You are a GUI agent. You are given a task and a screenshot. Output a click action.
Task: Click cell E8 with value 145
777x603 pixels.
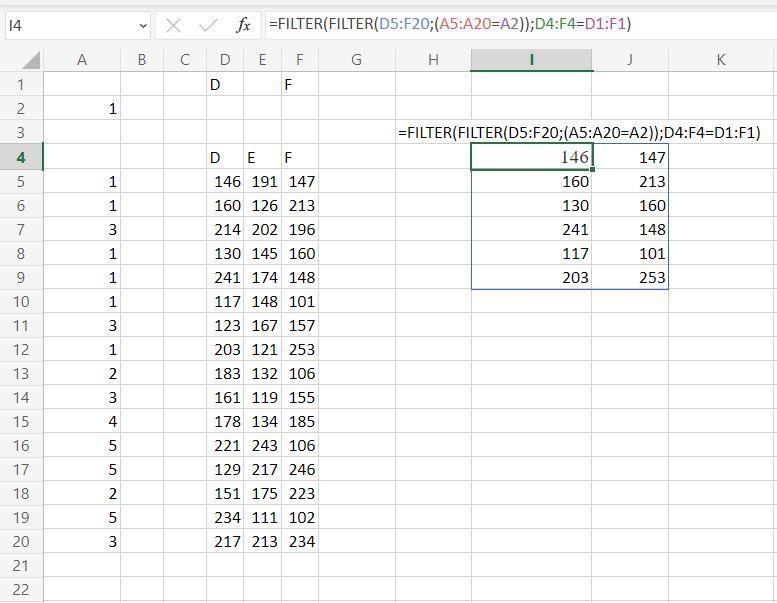pos(262,253)
